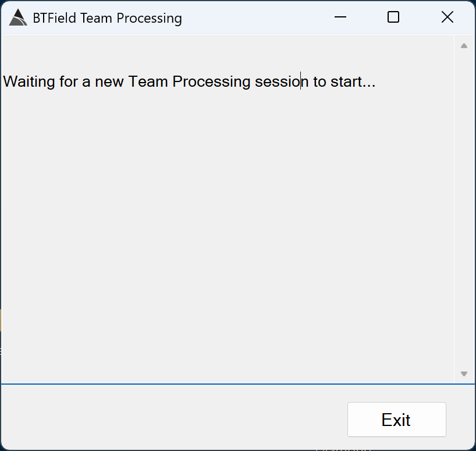
Task: Close the window with the X button
Action: pos(447,17)
